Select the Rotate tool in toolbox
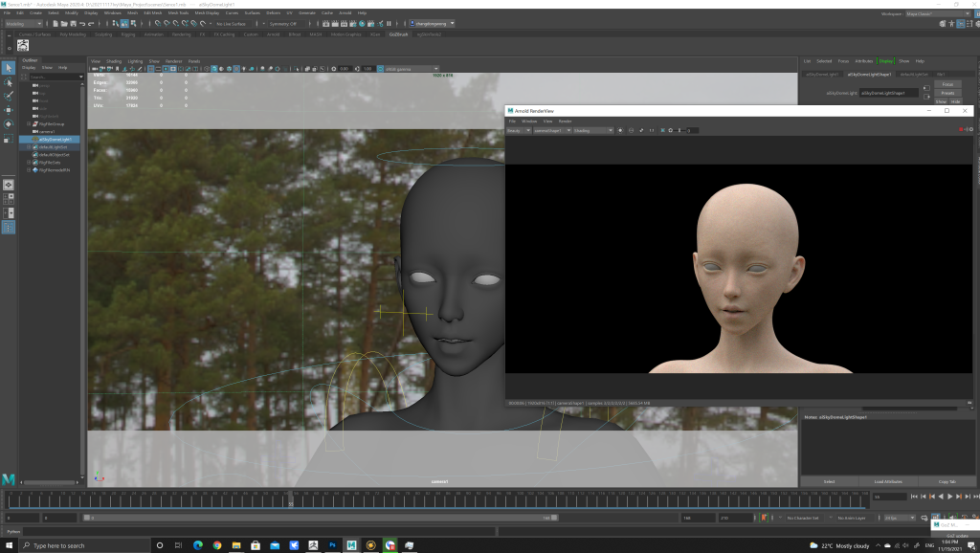This screenshot has width=980, height=553. pyautogui.click(x=8, y=124)
